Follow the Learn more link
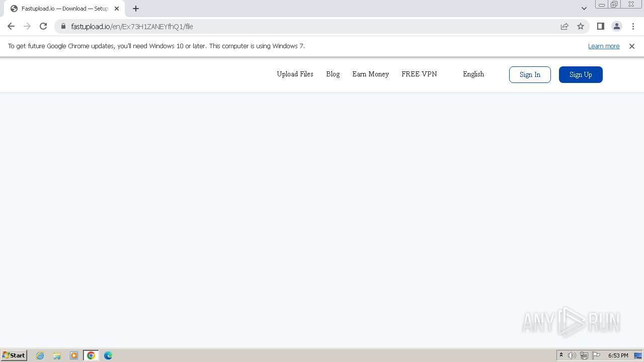Image resolution: width=644 pixels, height=362 pixels. coord(604,46)
